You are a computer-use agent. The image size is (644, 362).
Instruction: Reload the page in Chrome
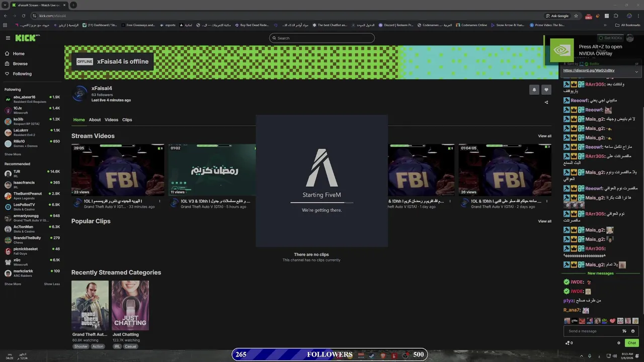coord(24,16)
